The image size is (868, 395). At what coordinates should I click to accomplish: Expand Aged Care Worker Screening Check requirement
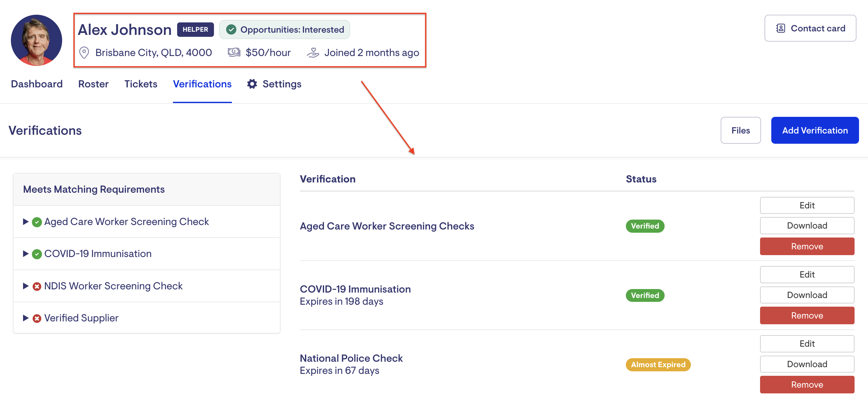click(x=26, y=222)
